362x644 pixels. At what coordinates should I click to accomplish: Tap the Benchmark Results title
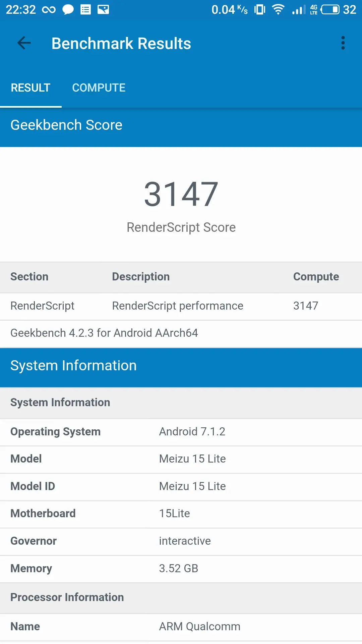tap(121, 44)
